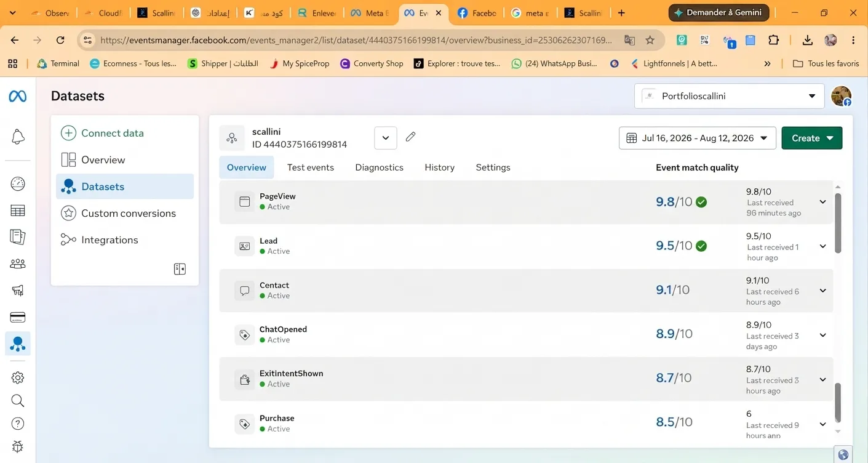Click the scallini dataset icon
This screenshot has width=868, height=463.
(232, 138)
